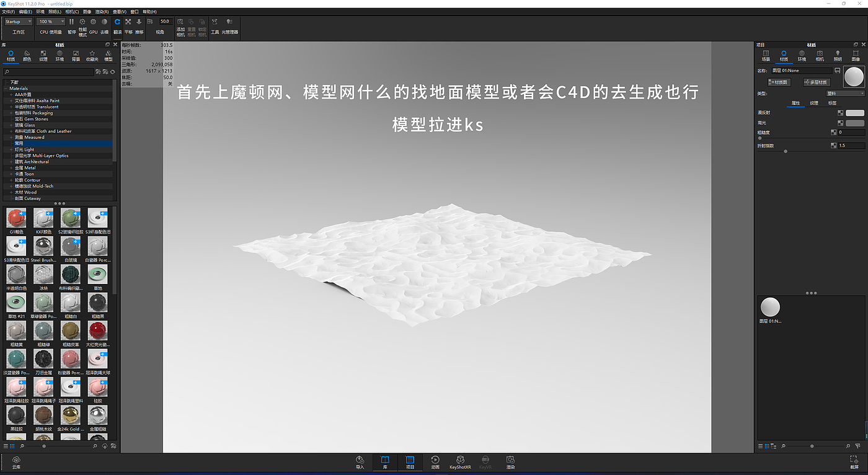Click the field of view value 50.0

point(165,22)
